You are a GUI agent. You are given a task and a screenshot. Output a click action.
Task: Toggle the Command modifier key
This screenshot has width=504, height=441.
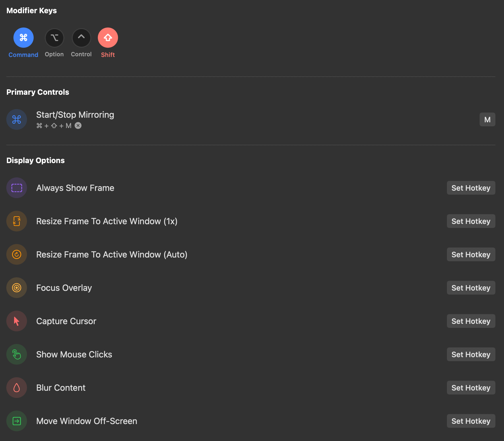23,38
